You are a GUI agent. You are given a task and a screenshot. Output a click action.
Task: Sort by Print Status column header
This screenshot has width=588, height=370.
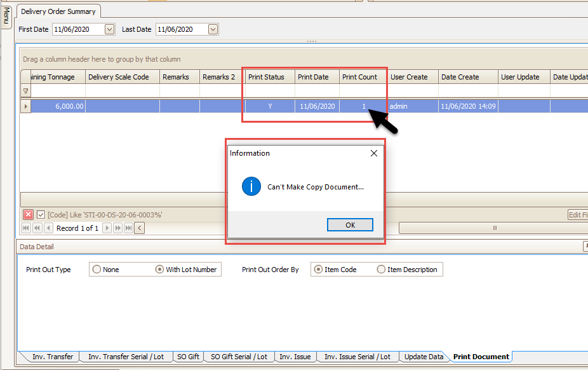click(x=270, y=77)
